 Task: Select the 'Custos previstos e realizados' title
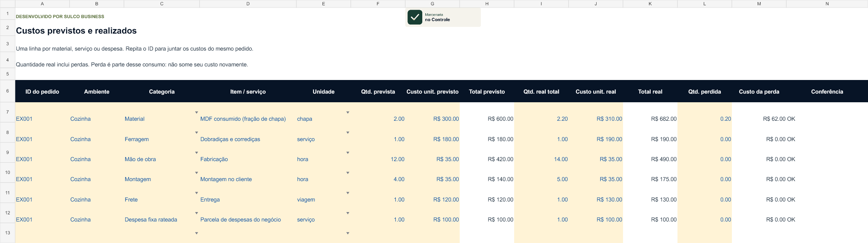(76, 31)
